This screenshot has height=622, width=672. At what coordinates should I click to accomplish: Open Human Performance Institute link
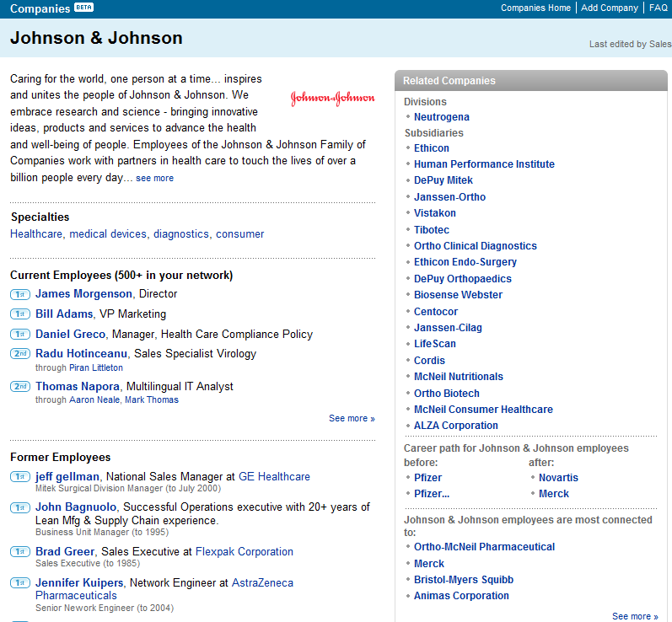(x=484, y=164)
